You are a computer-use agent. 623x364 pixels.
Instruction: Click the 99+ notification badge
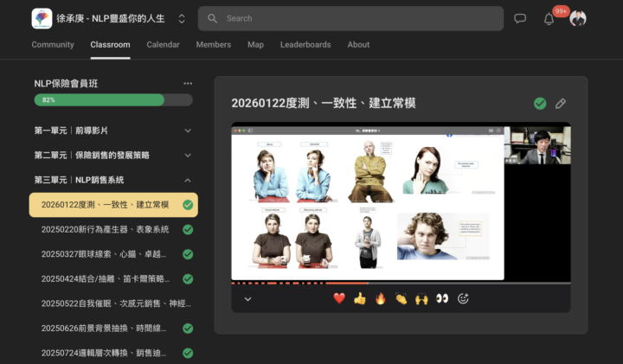(x=561, y=11)
